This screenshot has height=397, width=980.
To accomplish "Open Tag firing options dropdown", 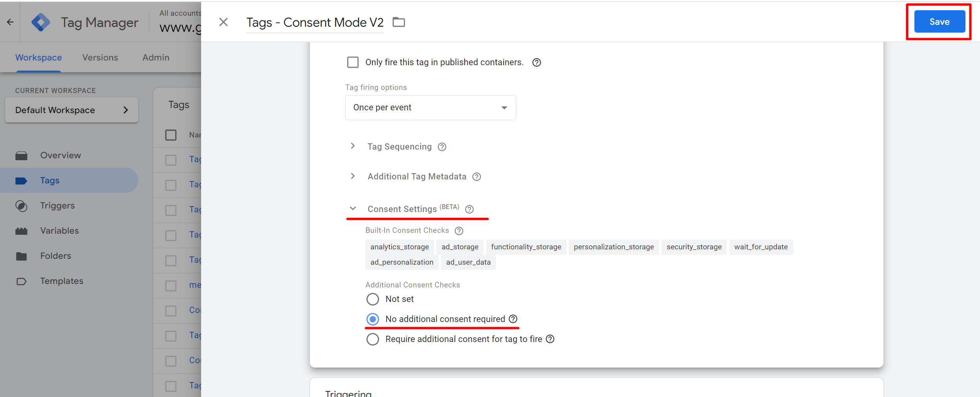I will (430, 108).
